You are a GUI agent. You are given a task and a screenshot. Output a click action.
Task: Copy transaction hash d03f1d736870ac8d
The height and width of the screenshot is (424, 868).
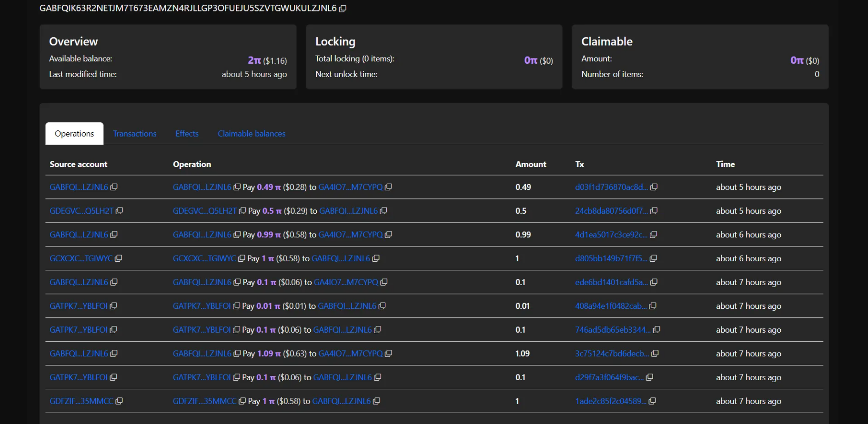pos(654,187)
